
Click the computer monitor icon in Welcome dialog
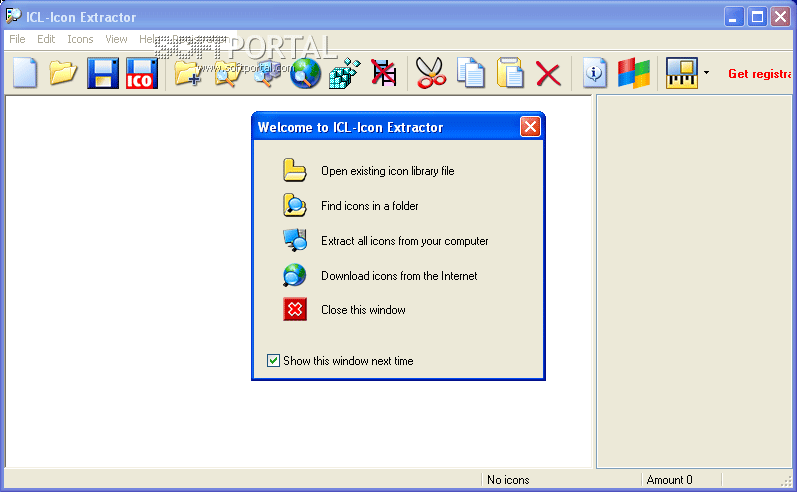[295, 240]
